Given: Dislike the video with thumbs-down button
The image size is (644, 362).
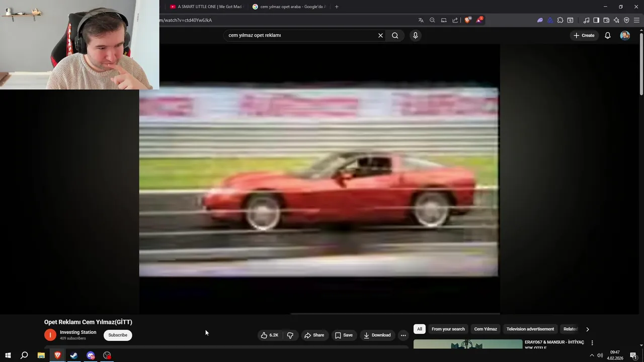Looking at the screenshot, I should (290, 335).
